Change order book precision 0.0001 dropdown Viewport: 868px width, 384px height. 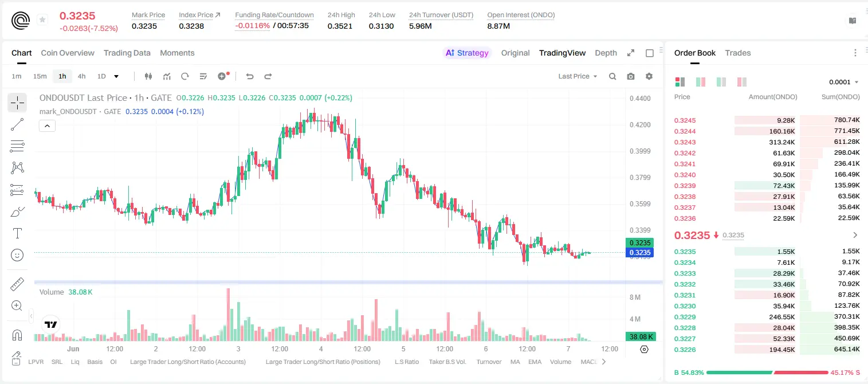click(x=844, y=82)
